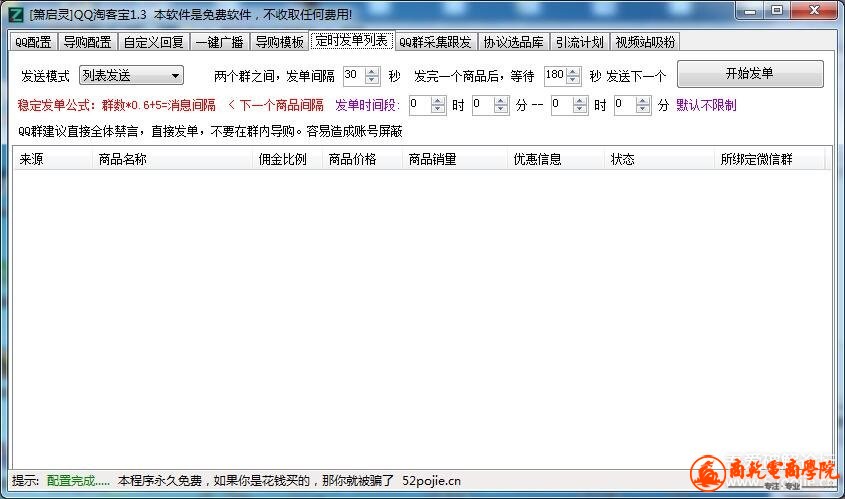Click the 开始发单 button
The image size is (845, 499).
[750, 74]
